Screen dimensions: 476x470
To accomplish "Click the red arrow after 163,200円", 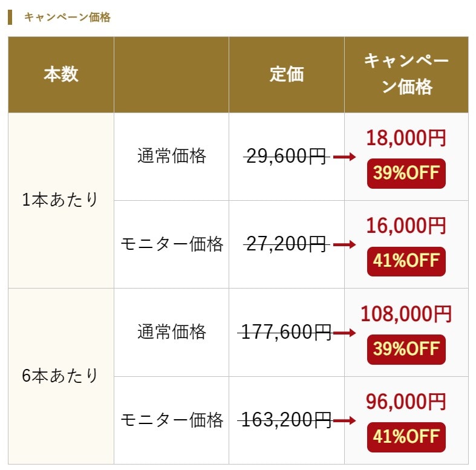I will coord(344,420).
